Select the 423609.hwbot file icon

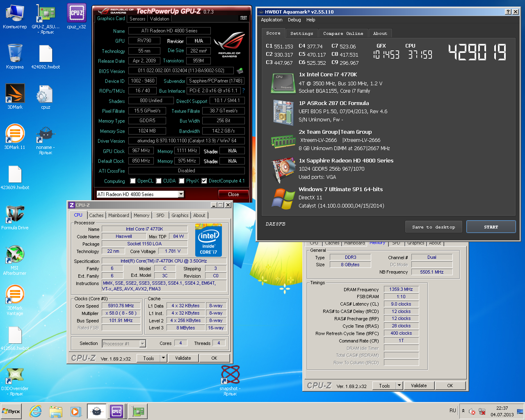coord(15,177)
